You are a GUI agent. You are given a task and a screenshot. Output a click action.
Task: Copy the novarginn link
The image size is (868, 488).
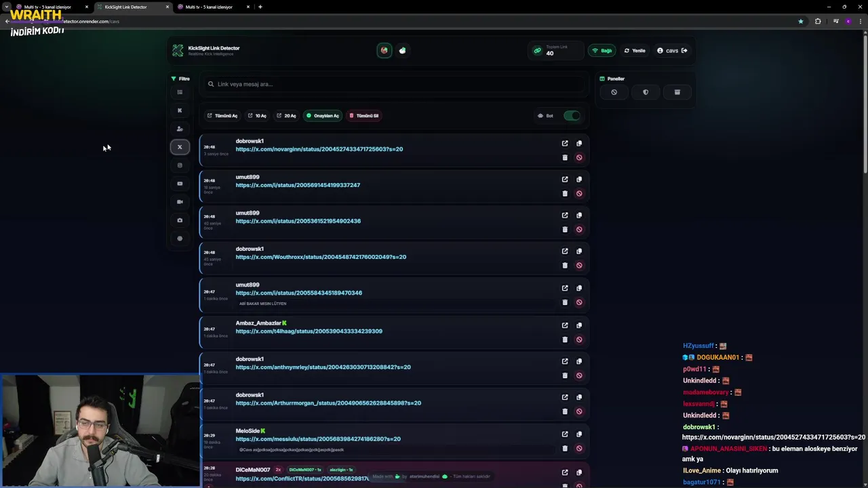pyautogui.click(x=579, y=143)
